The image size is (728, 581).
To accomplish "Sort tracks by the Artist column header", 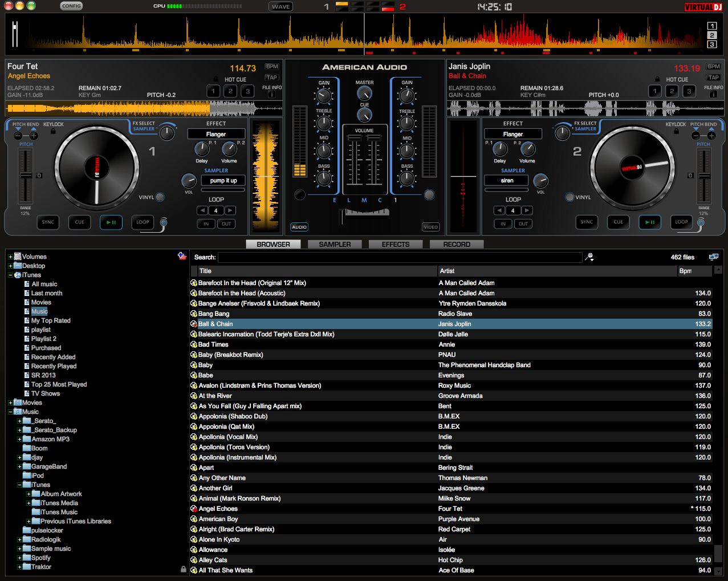I will tap(558, 271).
